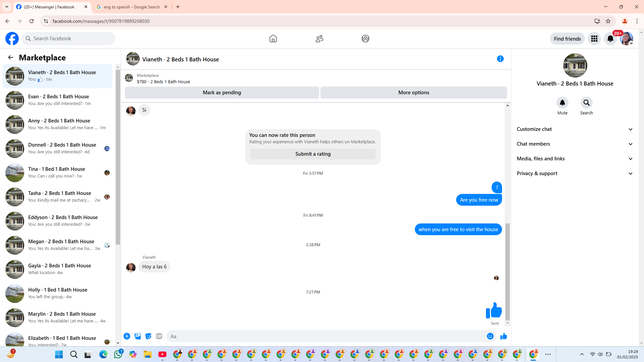This screenshot has width=644, height=362.
Task: Search within the conversation
Action: click(x=587, y=103)
